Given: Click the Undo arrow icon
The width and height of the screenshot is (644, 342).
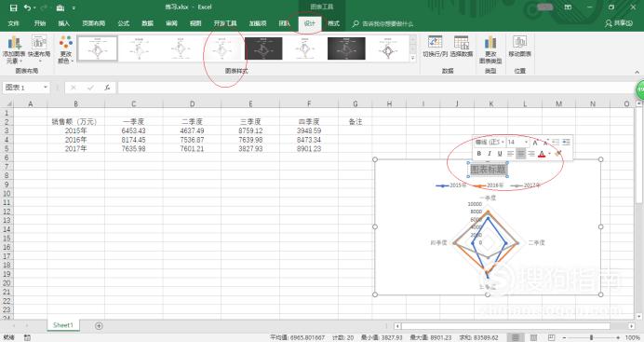Looking at the screenshot, I should tap(27, 7).
